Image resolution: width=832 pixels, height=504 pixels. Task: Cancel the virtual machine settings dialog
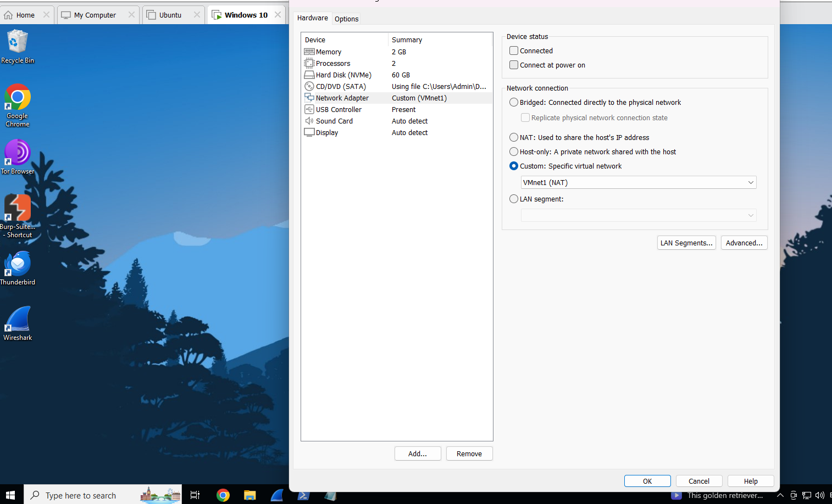(699, 481)
